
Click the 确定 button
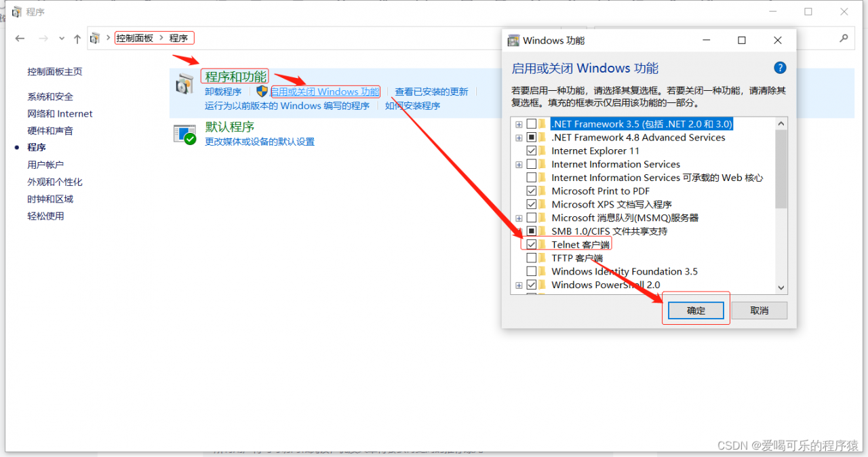coord(696,311)
